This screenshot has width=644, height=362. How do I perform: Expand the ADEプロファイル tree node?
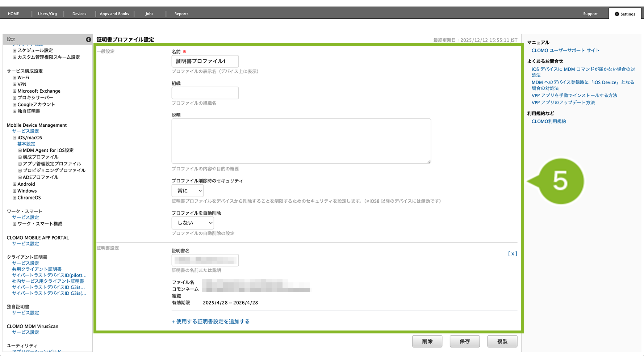20,177
